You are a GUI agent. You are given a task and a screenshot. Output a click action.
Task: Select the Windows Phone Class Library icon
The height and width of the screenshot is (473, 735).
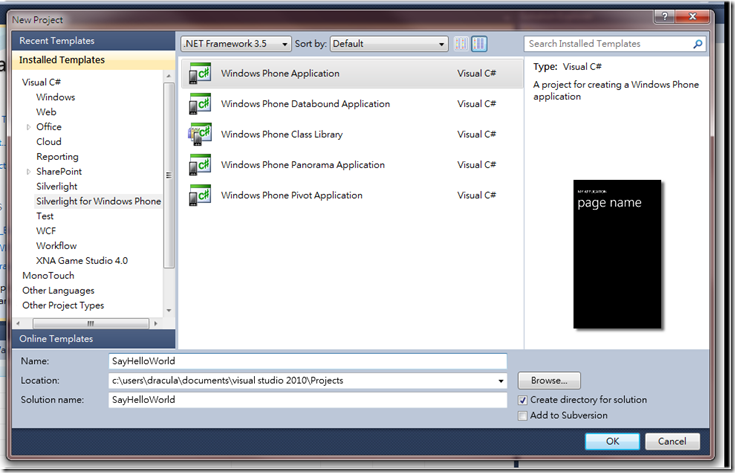pos(200,135)
